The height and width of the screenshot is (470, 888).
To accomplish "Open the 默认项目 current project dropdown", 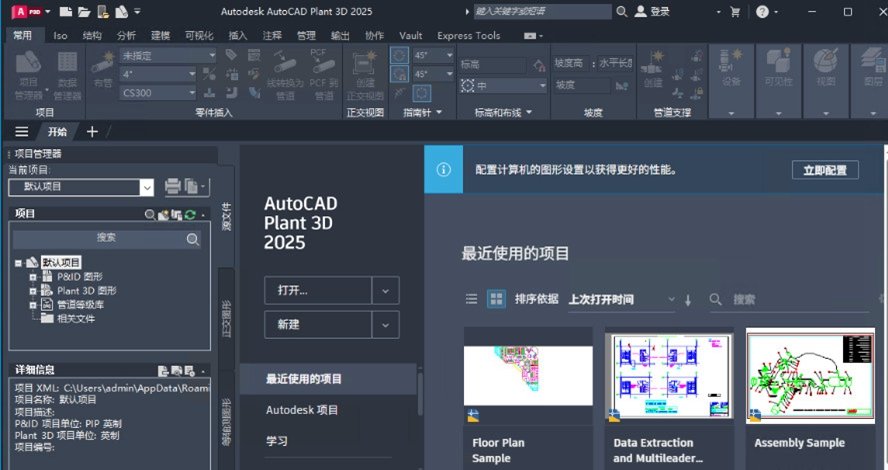I will (x=81, y=187).
